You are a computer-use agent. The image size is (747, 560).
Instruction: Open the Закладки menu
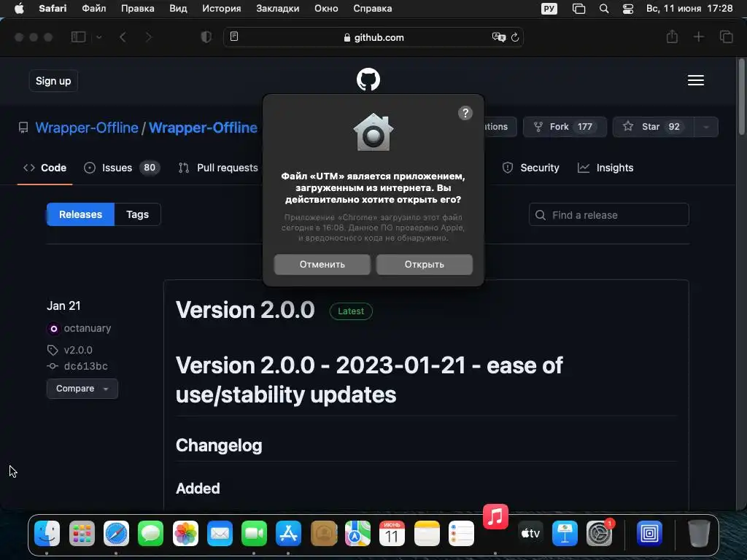[x=278, y=9]
